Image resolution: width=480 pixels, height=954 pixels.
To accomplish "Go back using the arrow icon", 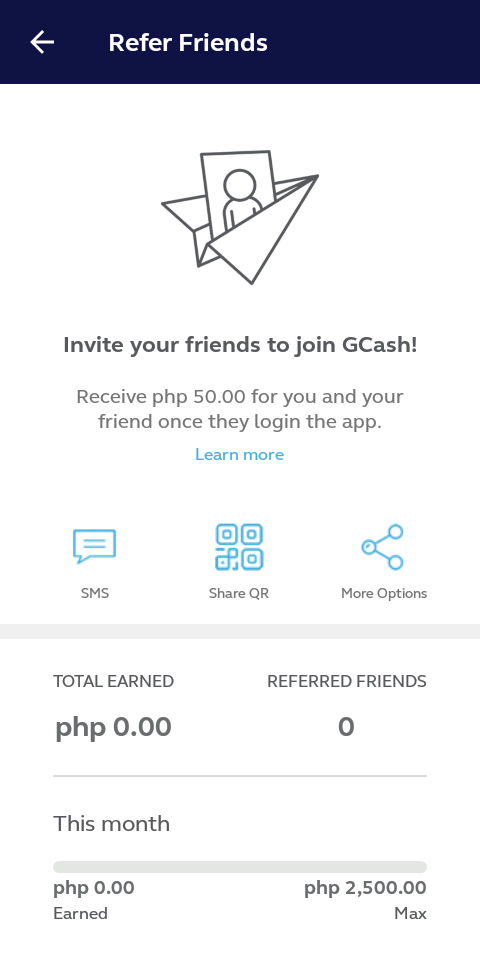I will 42,43.
